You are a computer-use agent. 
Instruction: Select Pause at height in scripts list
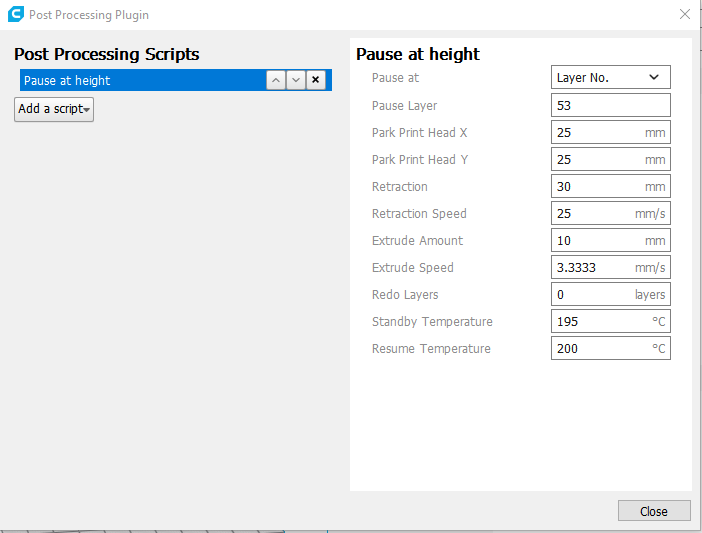click(140, 81)
